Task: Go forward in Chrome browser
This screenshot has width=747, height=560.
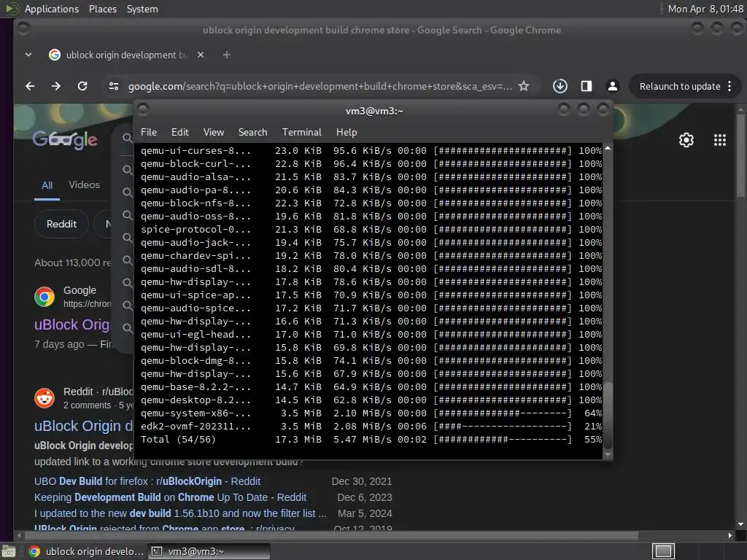Action: [55, 86]
